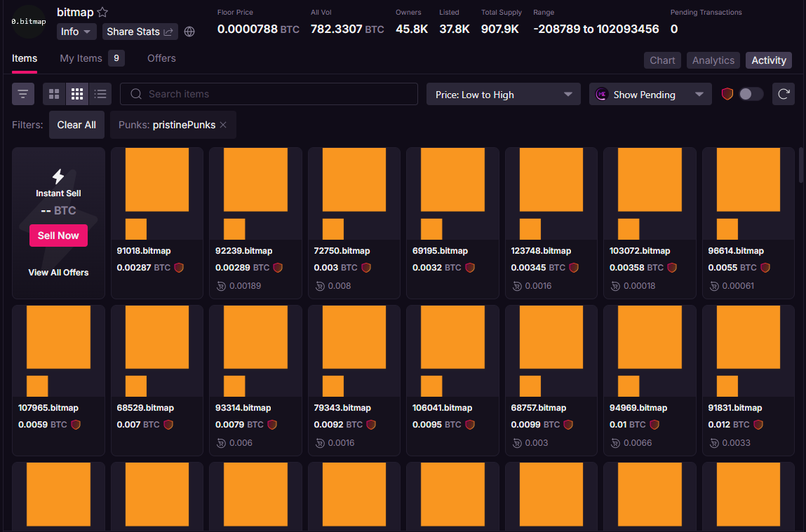
Task: Click shield badge on 91831.bitmap
Action: (x=758, y=425)
